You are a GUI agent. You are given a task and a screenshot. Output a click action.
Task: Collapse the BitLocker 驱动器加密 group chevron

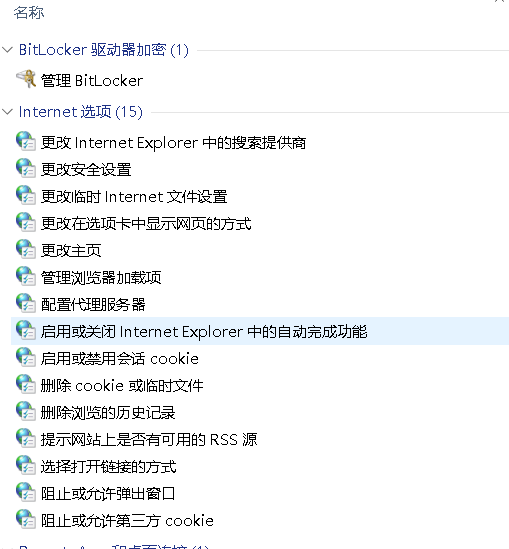tap(7, 50)
